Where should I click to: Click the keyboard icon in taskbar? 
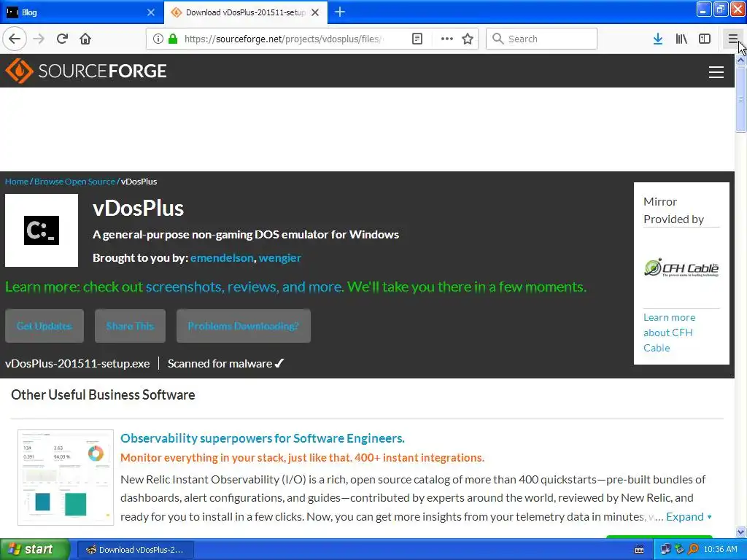point(639,550)
